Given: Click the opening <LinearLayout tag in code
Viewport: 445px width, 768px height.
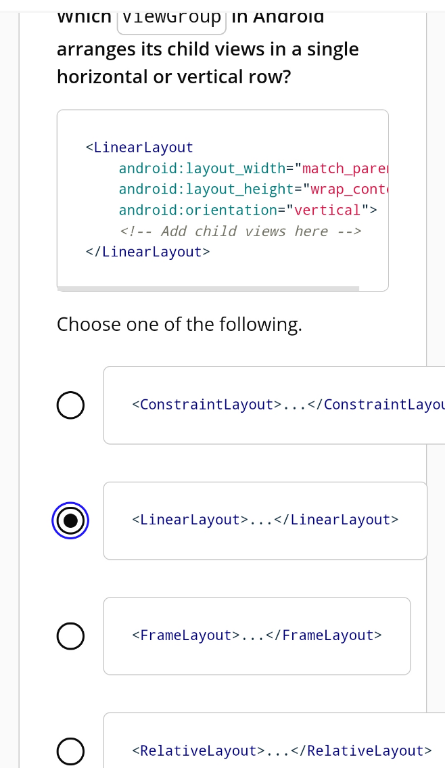Looking at the screenshot, I should pos(140,147).
